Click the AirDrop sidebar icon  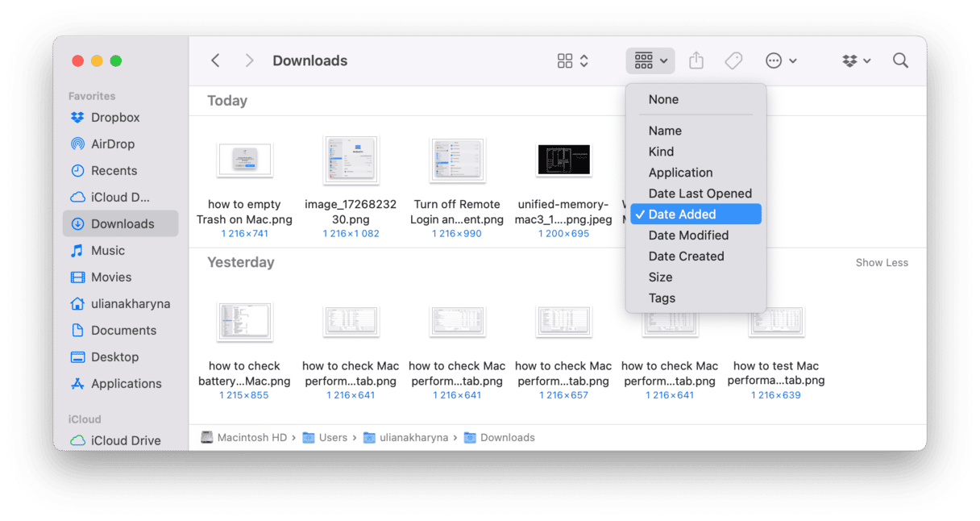coord(77,144)
